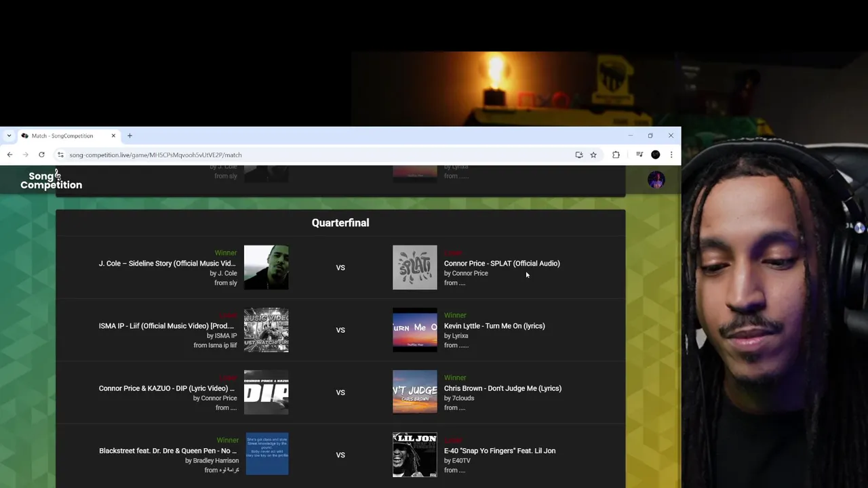The image size is (868, 488).
Task: Click "by Lyrixa" under Turn Me On
Action: 456,335
